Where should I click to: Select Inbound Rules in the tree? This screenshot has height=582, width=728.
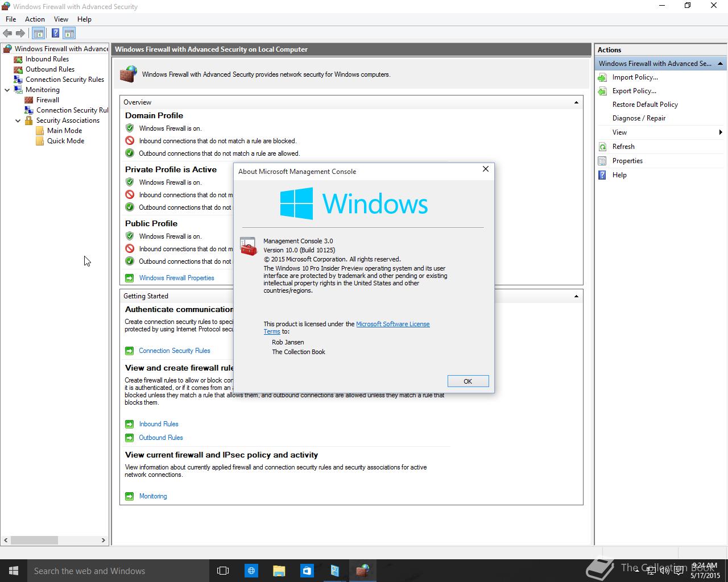[47, 59]
